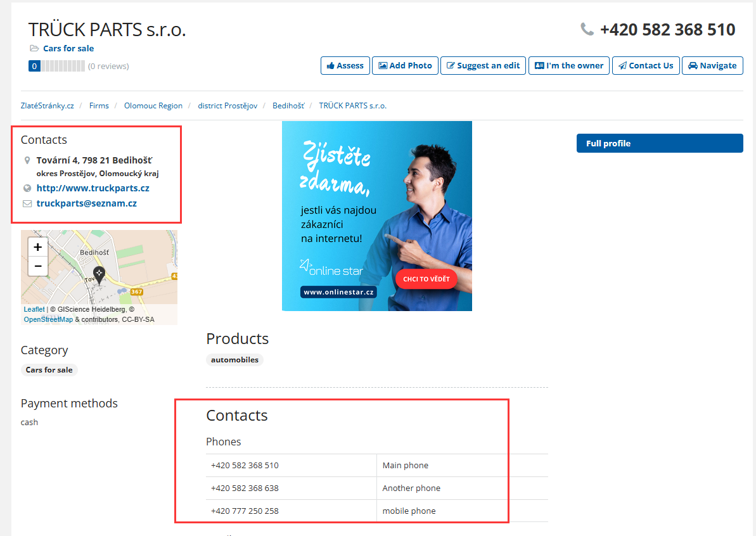Click the TRÜCK PARTS s.r.o. page title

(107, 29)
